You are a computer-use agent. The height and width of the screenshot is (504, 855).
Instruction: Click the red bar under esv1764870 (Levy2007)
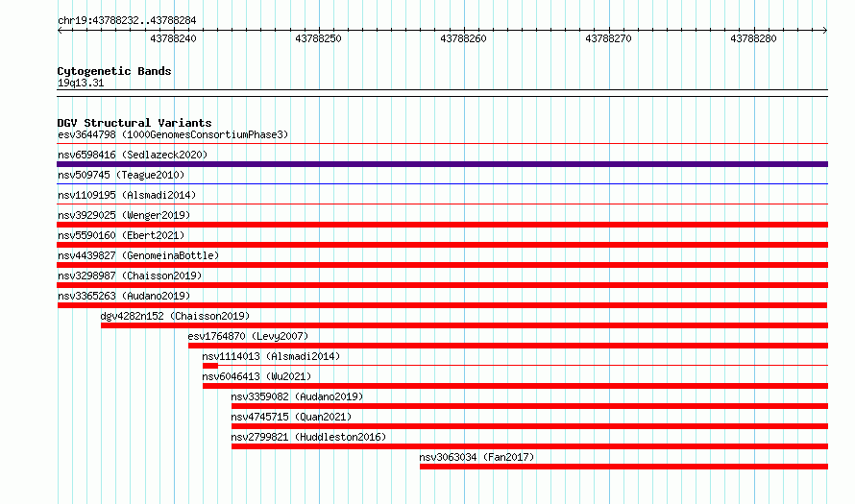point(508,346)
